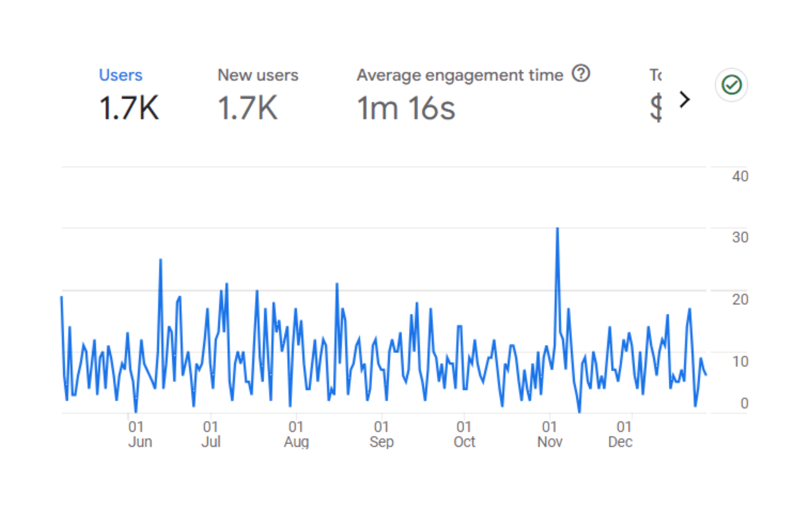Click the 01 Nov axis label
812x524 pixels.
550,434
